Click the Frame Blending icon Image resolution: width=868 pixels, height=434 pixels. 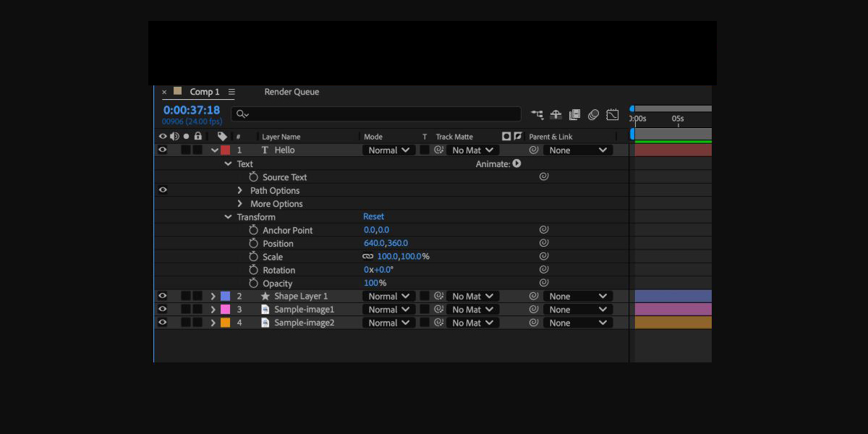coord(575,114)
